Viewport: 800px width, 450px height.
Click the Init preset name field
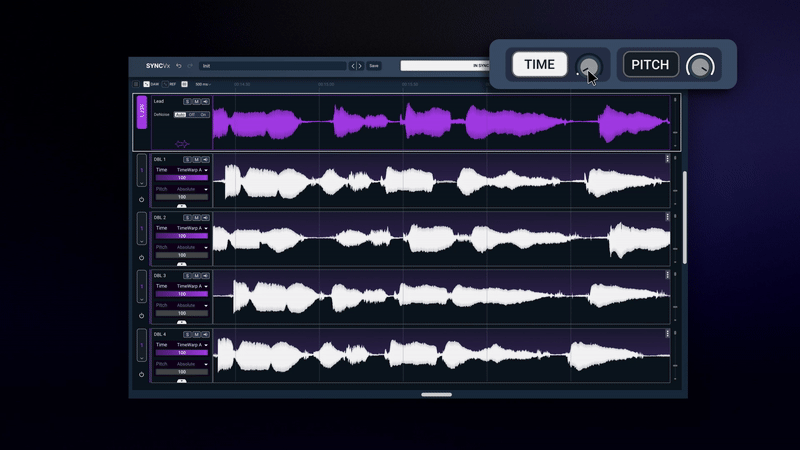(272, 66)
